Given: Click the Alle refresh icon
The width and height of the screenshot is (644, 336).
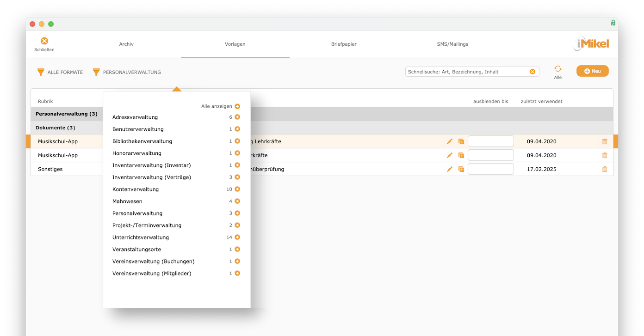Looking at the screenshot, I should click(x=558, y=68).
